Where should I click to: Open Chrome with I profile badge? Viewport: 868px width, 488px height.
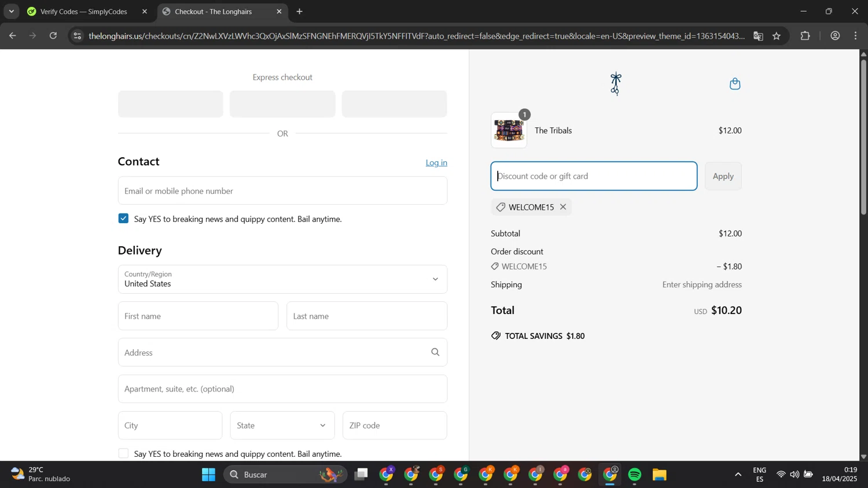(536, 475)
